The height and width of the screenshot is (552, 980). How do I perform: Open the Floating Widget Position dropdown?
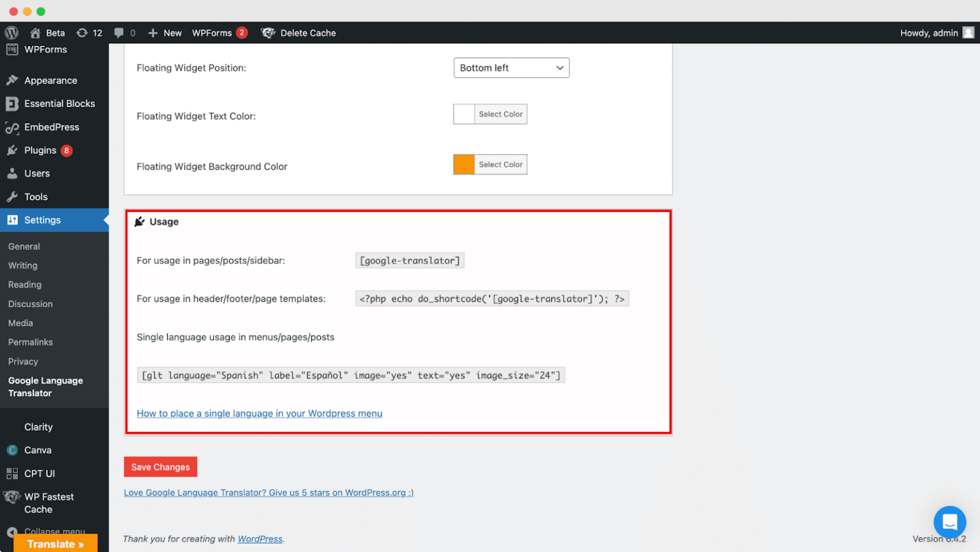(510, 68)
